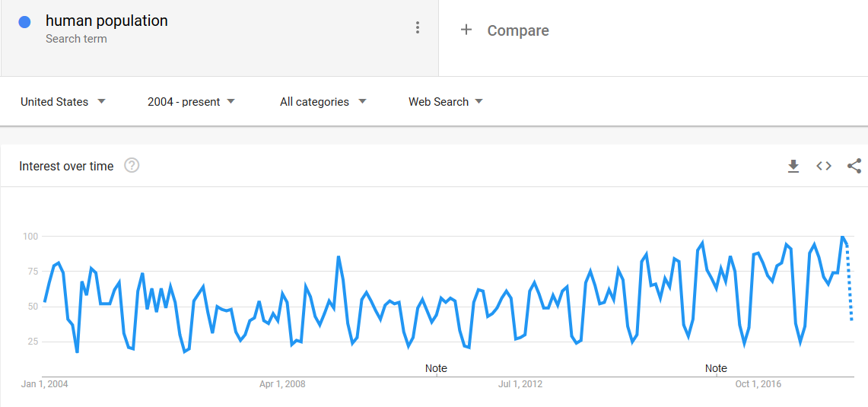Click blue dot next to human population

(x=24, y=22)
